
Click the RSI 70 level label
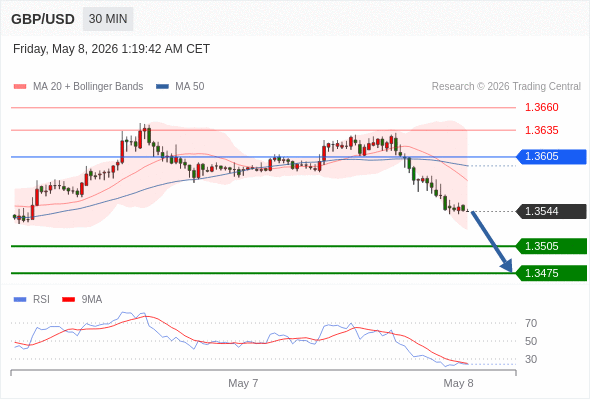(x=531, y=323)
